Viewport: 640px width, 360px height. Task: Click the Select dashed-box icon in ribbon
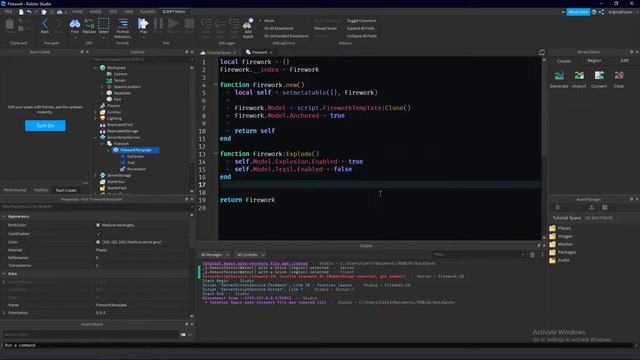[104, 24]
